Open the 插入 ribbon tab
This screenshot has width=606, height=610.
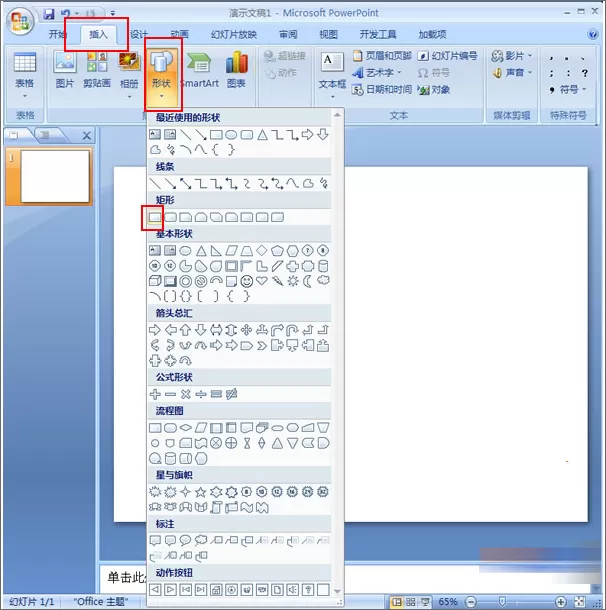(98, 34)
